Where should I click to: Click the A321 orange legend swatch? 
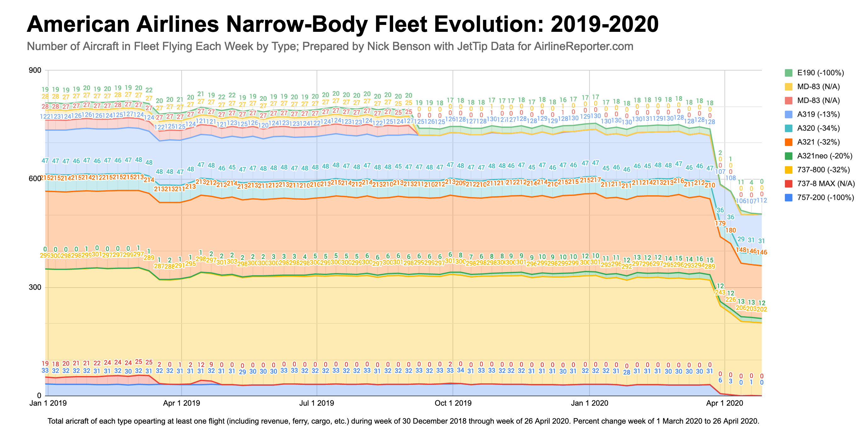tap(788, 142)
